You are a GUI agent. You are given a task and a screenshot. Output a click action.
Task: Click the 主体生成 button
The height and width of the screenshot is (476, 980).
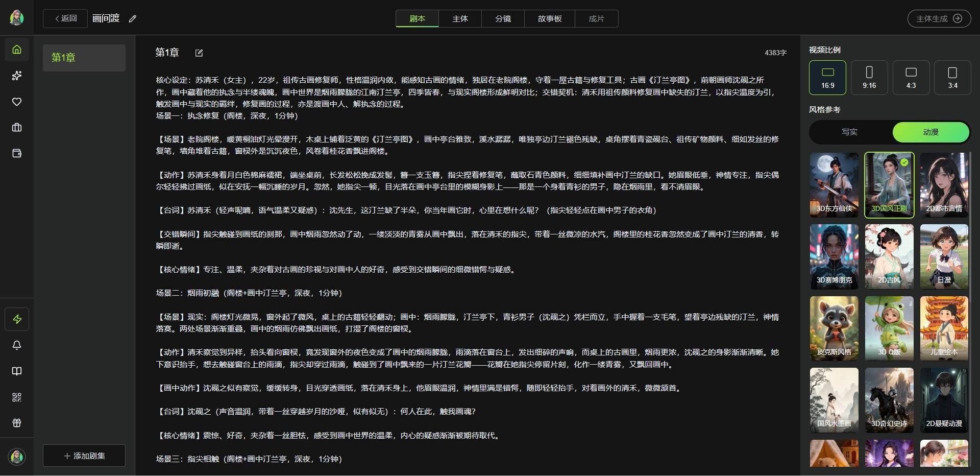[x=939, y=19]
